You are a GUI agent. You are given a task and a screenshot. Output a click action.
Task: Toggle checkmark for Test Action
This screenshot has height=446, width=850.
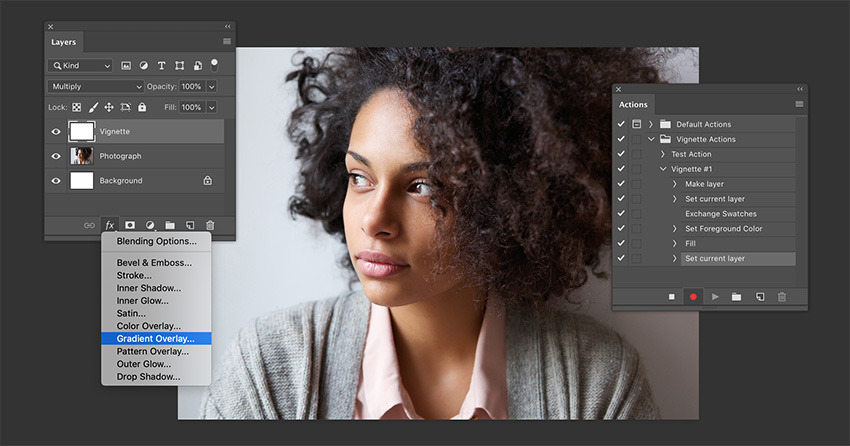[x=621, y=154]
